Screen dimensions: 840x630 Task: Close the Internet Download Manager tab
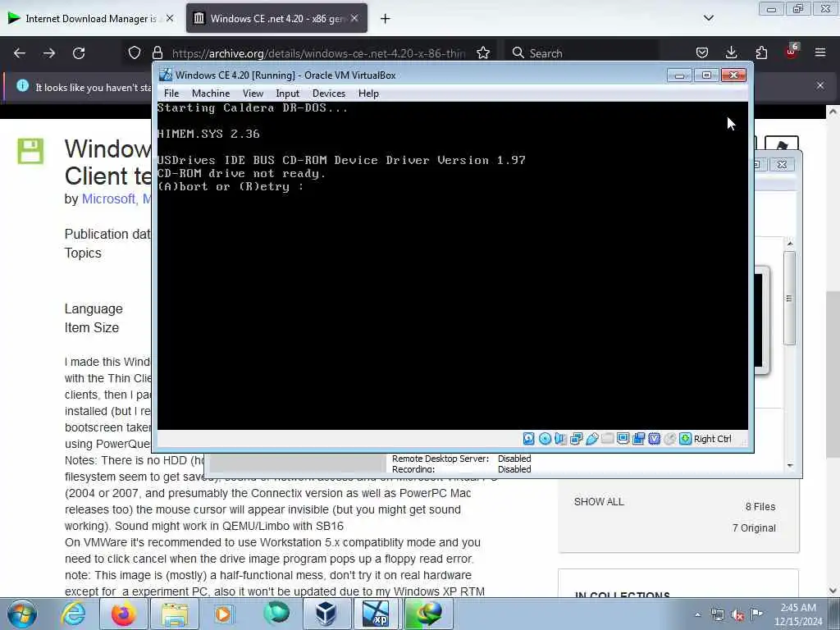pos(170,19)
